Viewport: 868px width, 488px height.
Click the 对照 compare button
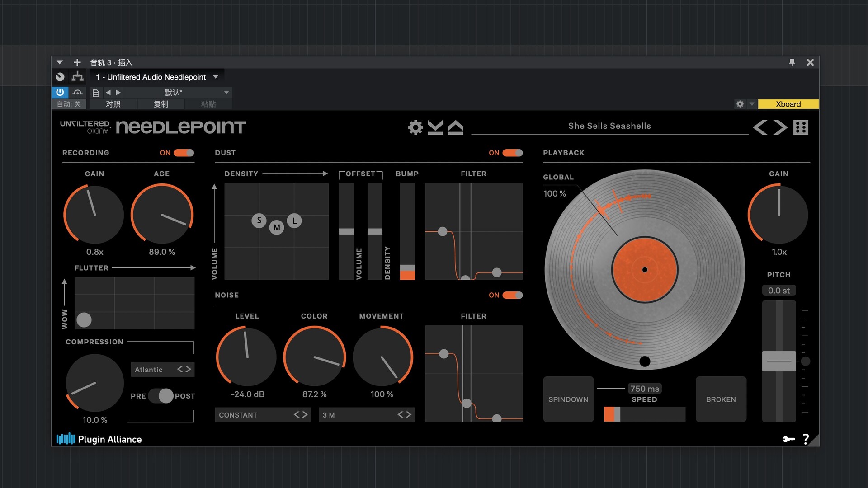point(113,104)
